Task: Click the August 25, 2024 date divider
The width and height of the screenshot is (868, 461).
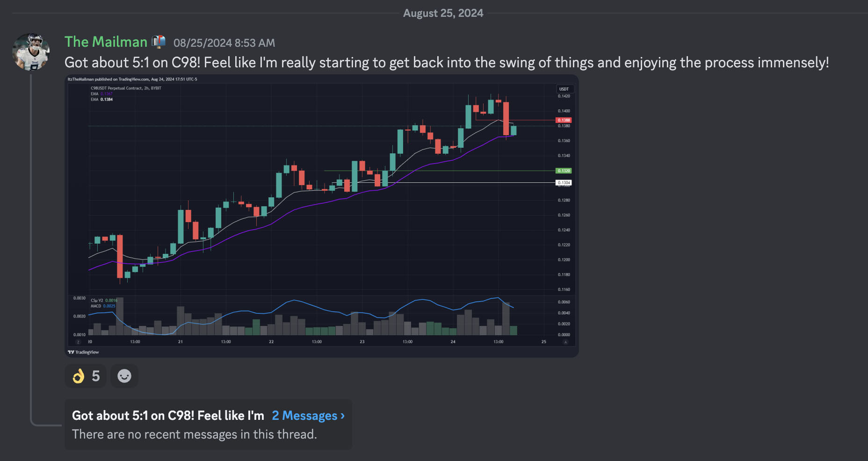Action: click(x=443, y=13)
